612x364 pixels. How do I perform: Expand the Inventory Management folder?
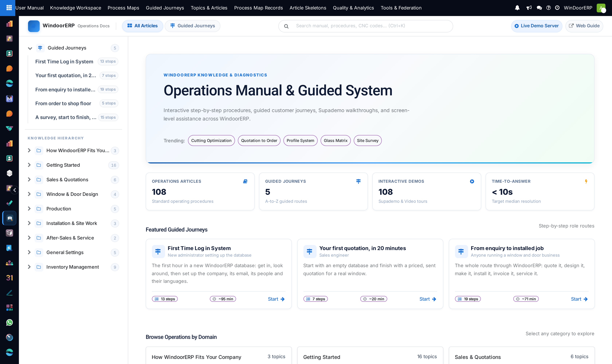pos(29,267)
